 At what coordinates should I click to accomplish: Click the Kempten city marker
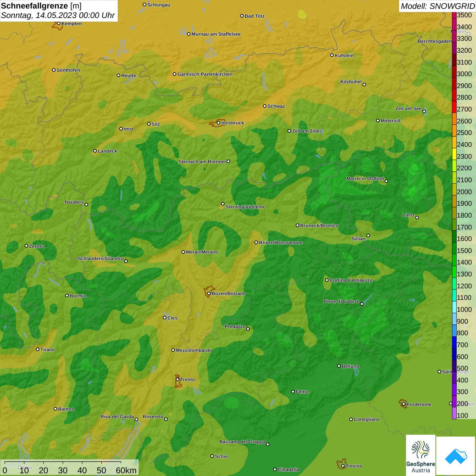[x=58, y=23]
